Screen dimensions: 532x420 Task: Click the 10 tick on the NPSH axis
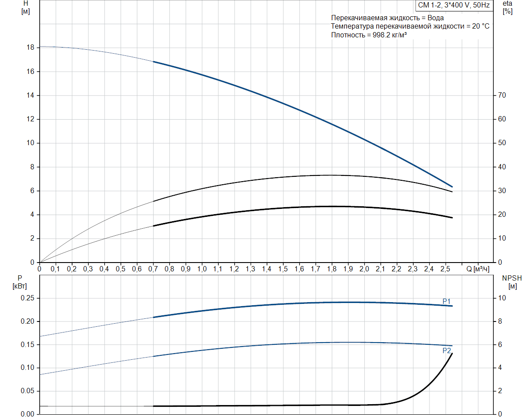[502, 298]
